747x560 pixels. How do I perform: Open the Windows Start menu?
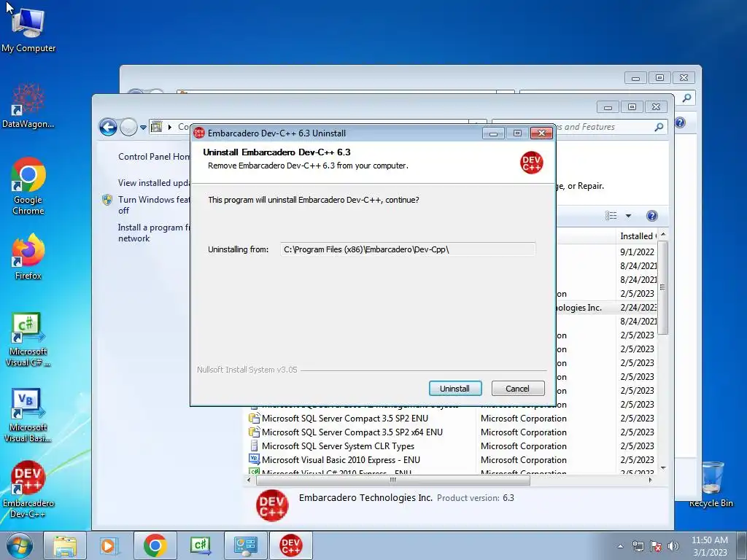click(20, 545)
